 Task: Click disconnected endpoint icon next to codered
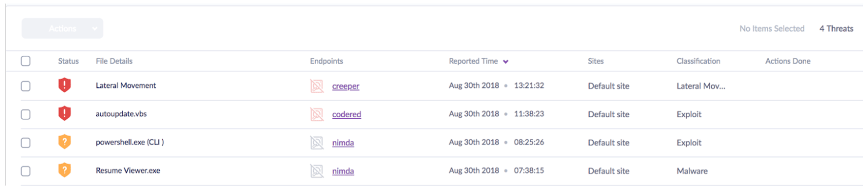tap(317, 114)
